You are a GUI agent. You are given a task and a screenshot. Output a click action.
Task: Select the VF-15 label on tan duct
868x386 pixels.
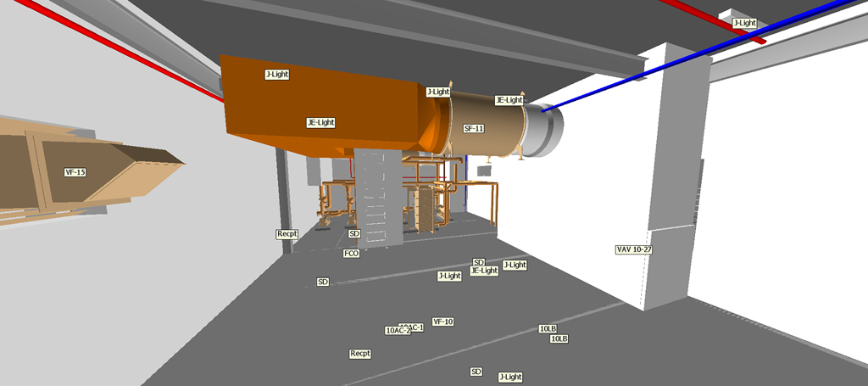[x=75, y=172]
